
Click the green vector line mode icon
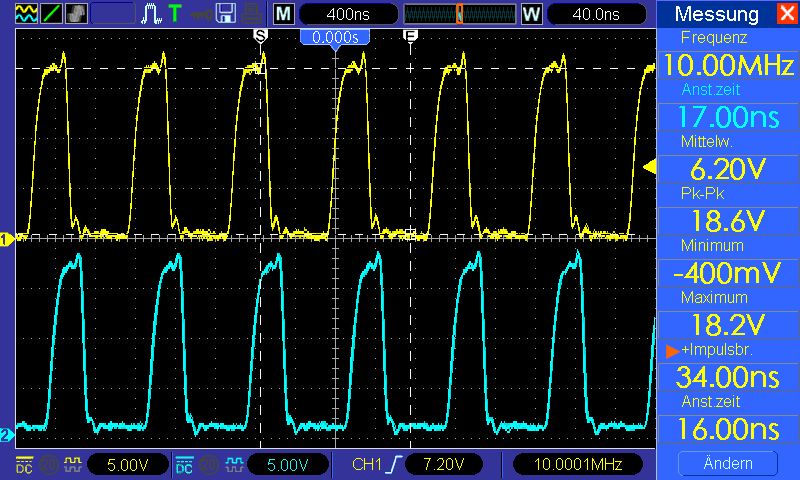(x=51, y=13)
